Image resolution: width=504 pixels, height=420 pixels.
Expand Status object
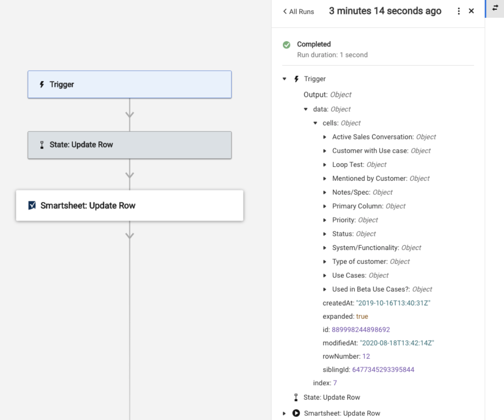click(x=325, y=234)
